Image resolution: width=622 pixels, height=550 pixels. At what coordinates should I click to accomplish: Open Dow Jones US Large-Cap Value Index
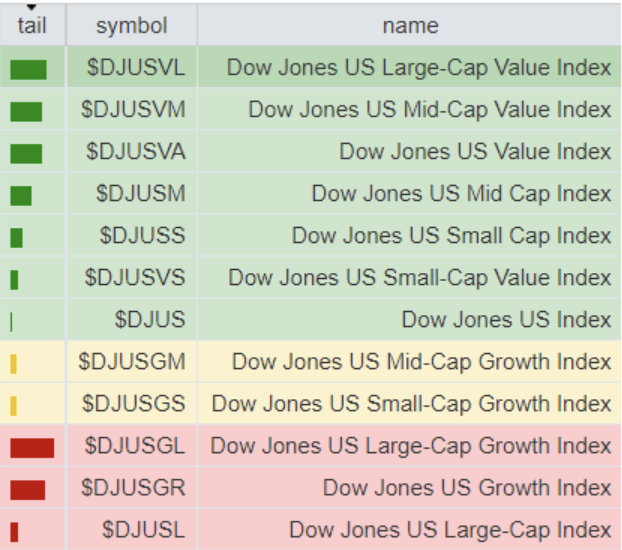coord(419,68)
